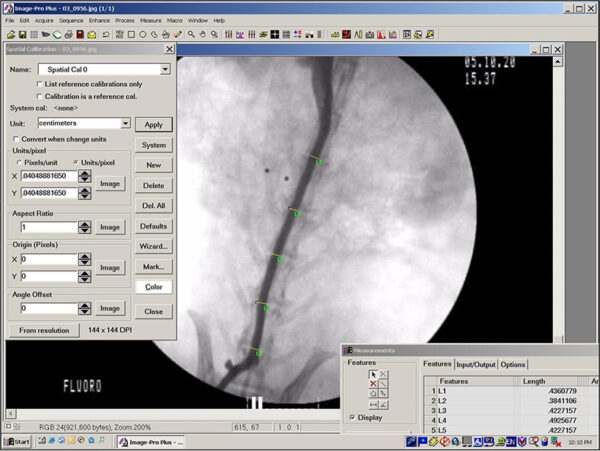This screenshot has height=451, width=600.
Task: Enable Convert when change units checkbox
Action: (16, 139)
